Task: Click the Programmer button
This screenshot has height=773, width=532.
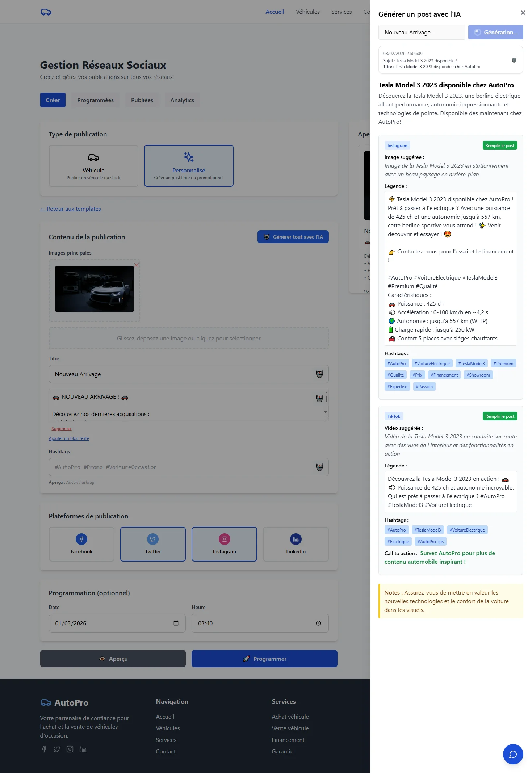Action: (264, 659)
